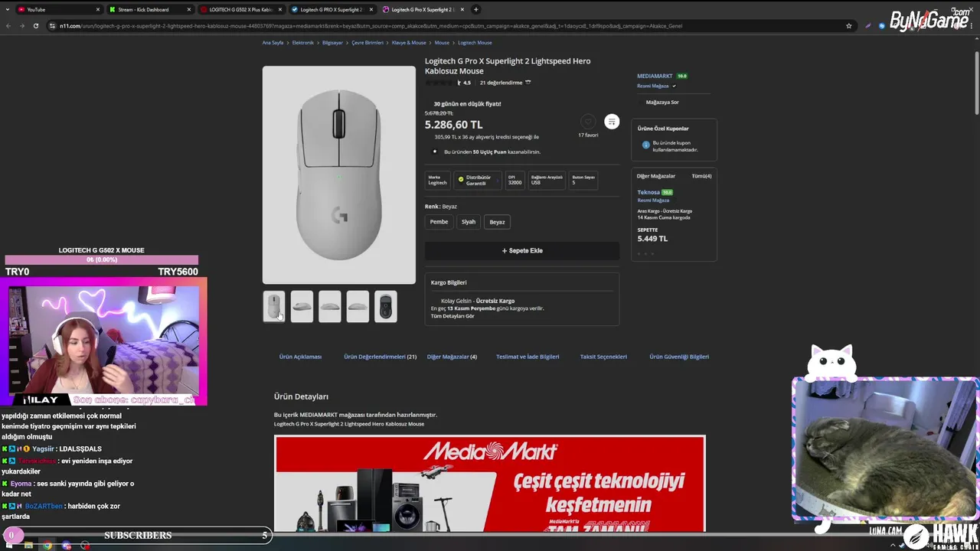Select the Siyah color option
This screenshot has height=551, width=980.
469,222
